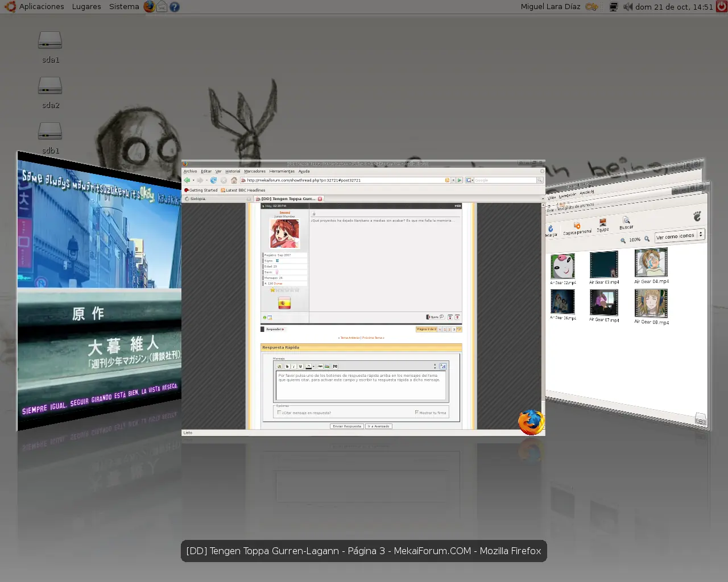
Task: Apply italic in the quick reply editor
Action: pos(293,367)
